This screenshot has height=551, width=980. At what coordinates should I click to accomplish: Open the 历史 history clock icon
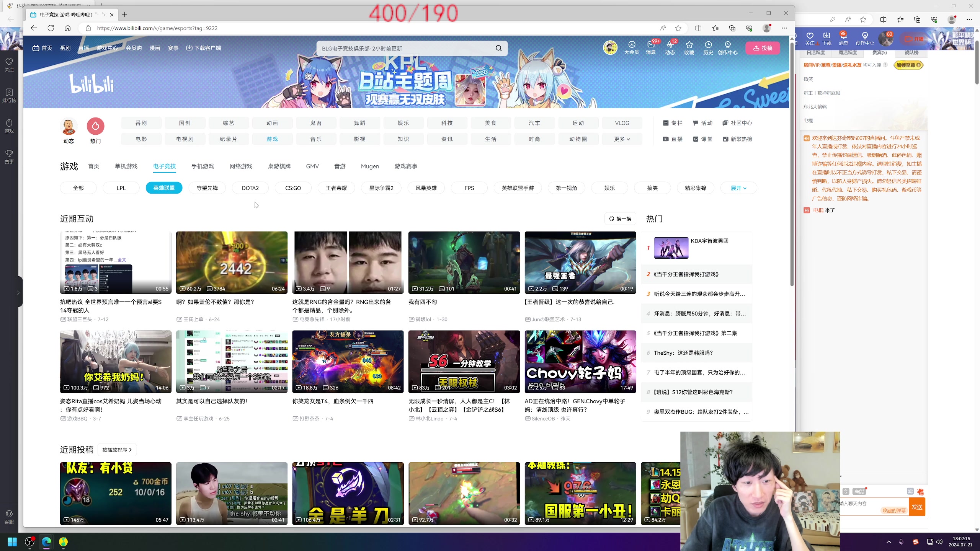[x=708, y=48]
